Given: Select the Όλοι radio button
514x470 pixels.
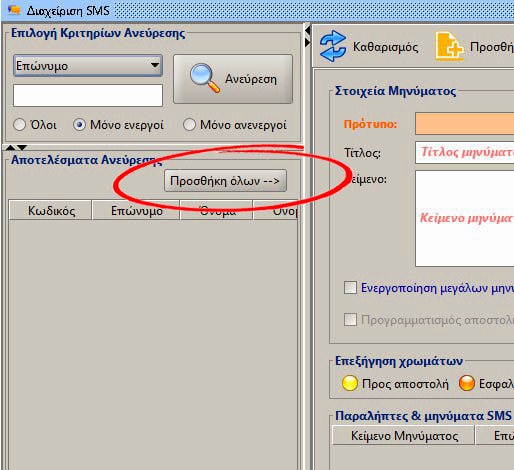Looking at the screenshot, I should 19,125.
